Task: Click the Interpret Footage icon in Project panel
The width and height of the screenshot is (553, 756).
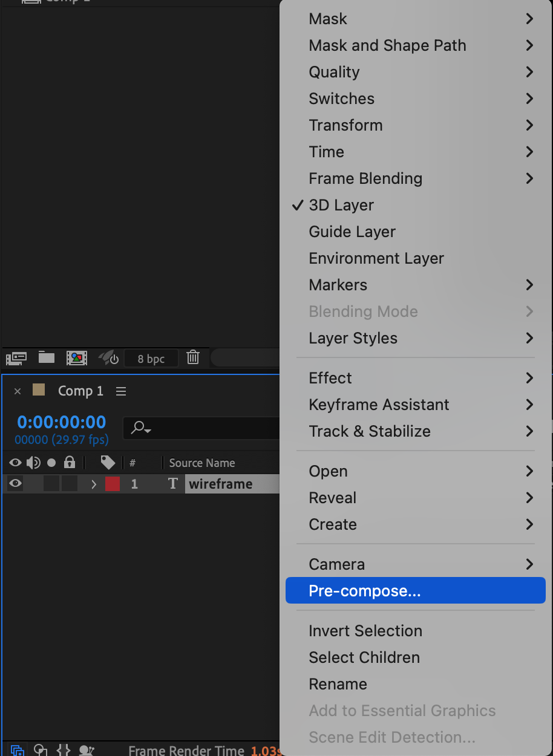Action: click(16, 358)
